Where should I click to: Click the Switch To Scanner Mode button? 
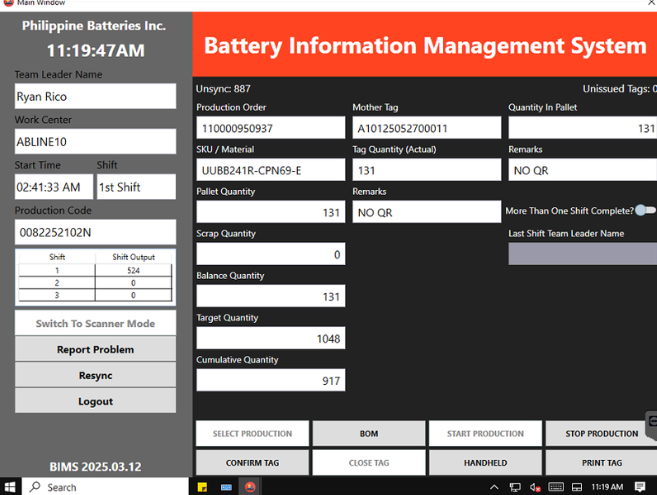coord(96,323)
